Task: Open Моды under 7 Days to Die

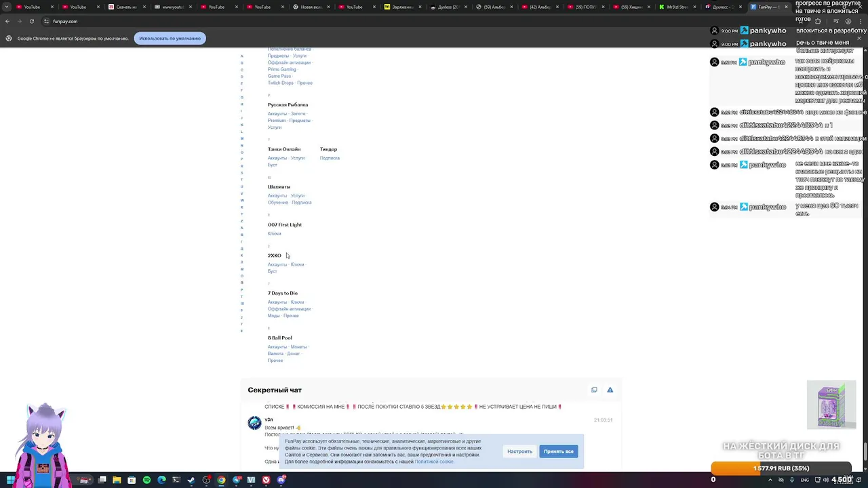Action: [x=273, y=316]
